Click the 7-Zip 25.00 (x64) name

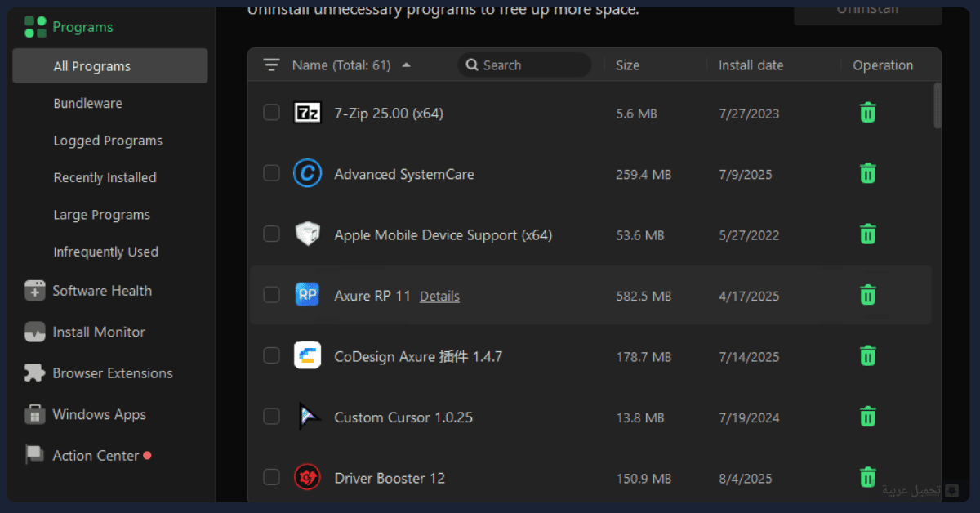point(389,114)
